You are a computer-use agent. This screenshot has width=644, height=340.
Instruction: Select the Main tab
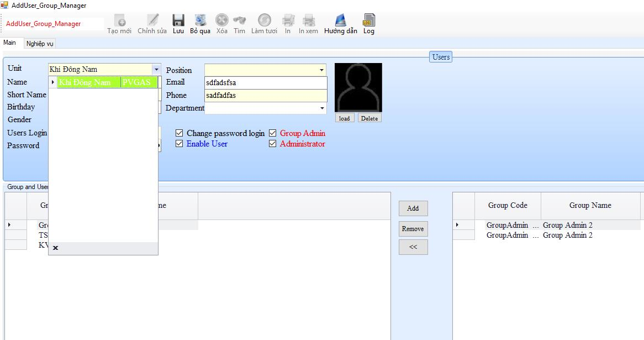[10, 43]
